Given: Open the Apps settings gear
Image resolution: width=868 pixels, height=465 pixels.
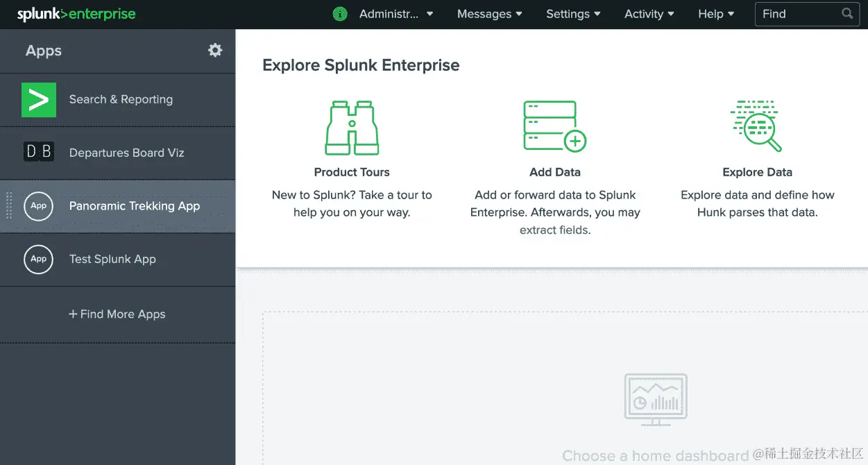Looking at the screenshot, I should coord(216,50).
